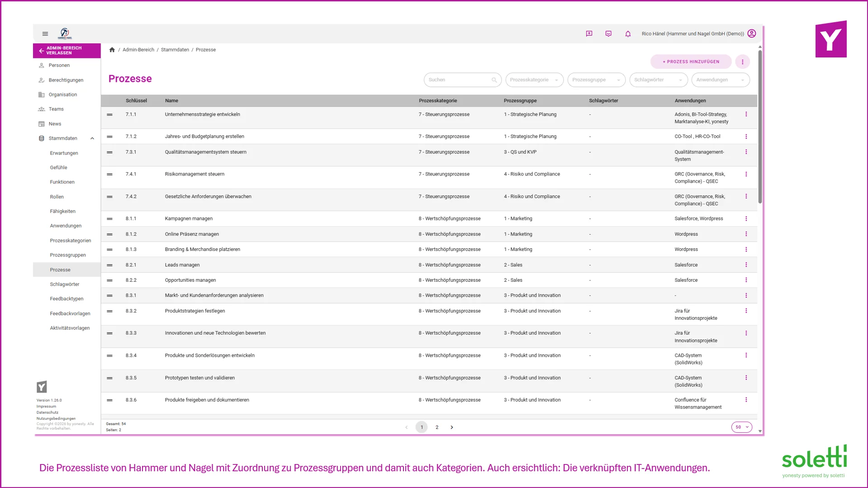This screenshot has width=868, height=488.
Task: Click the home icon in breadcrumb
Action: coord(112,50)
